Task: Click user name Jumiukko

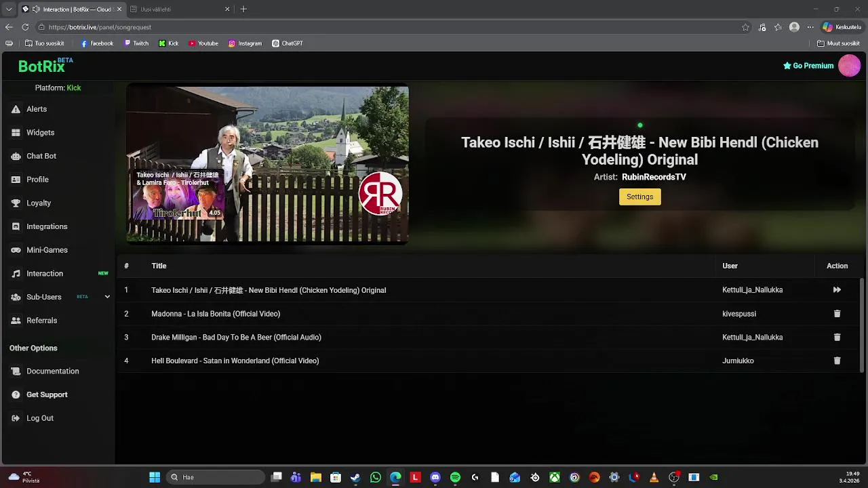Action: pos(738,361)
